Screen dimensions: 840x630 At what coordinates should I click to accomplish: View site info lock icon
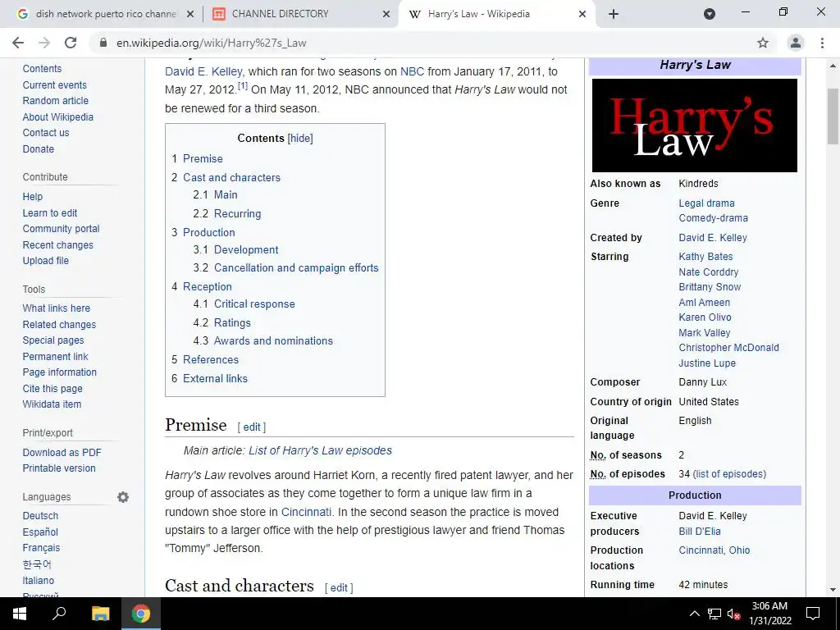coord(103,43)
